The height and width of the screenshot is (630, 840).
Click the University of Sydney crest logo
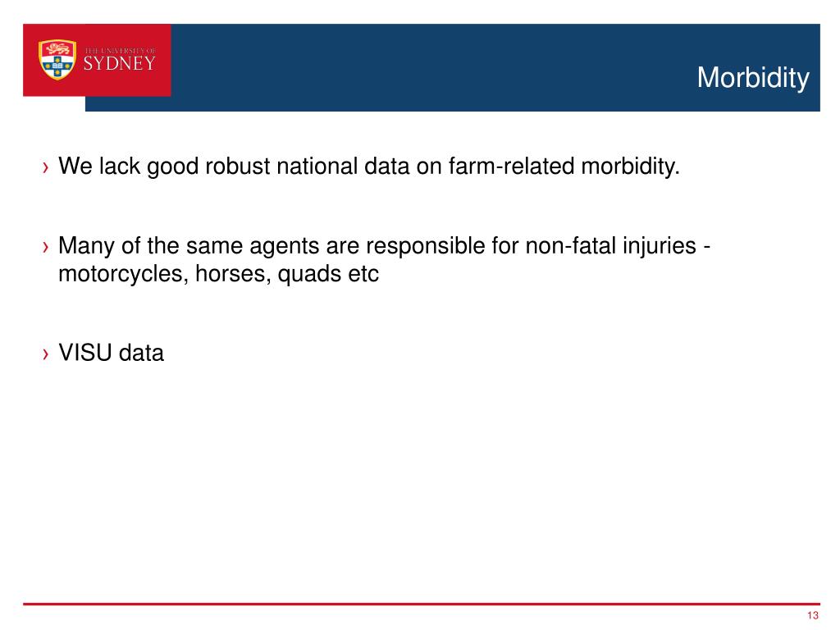click(x=57, y=59)
